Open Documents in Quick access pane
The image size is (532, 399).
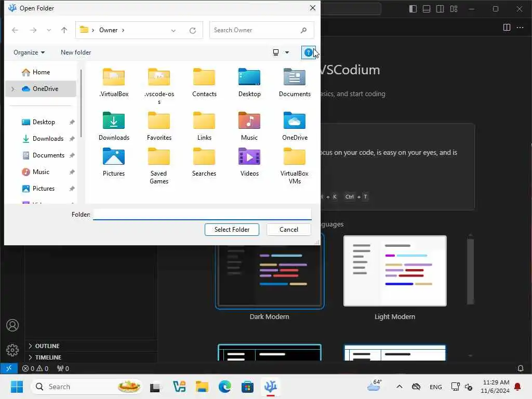pyautogui.click(x=48, y=155)
